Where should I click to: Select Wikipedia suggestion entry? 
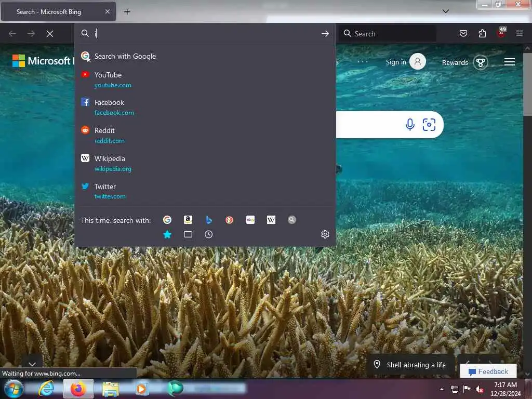(205, 164)
